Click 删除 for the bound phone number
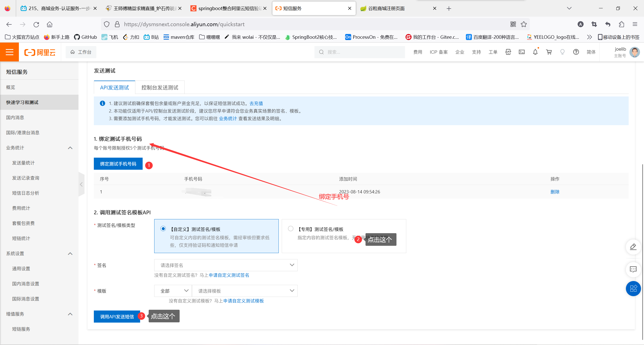 coord(555,192)
